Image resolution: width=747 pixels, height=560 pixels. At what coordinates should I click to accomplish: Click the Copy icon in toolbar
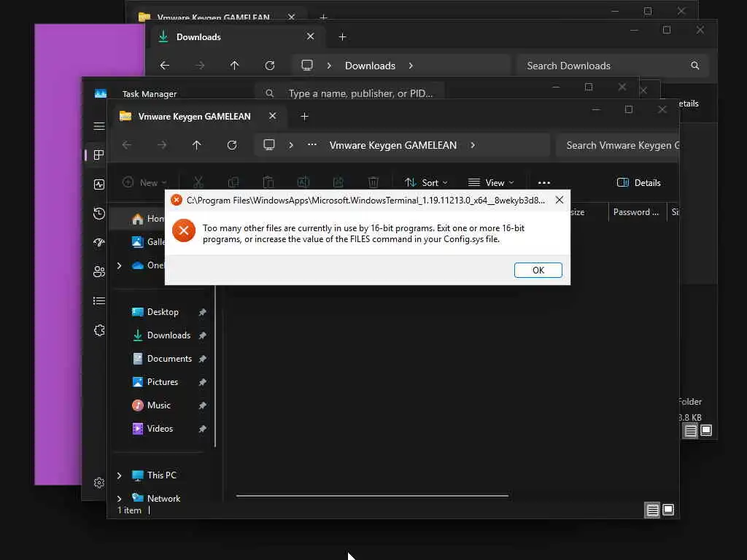pos(233,182)
